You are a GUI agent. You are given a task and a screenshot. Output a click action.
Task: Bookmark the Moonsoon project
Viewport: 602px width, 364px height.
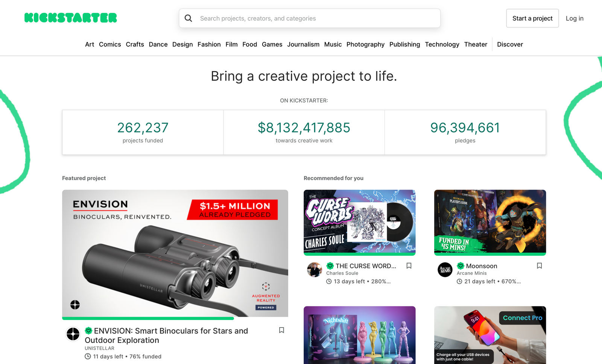pos(539,265)
